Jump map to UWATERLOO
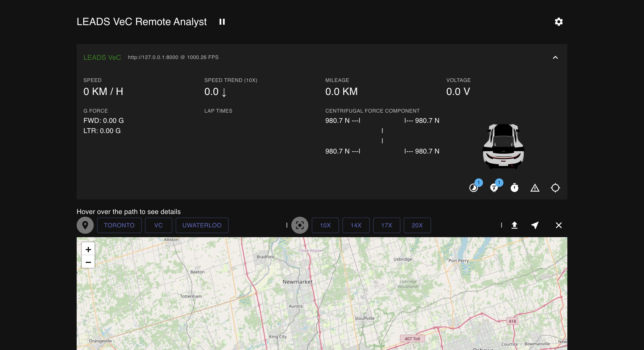The image size is (644, 350). pyautogui.click(x=202, y=225)
